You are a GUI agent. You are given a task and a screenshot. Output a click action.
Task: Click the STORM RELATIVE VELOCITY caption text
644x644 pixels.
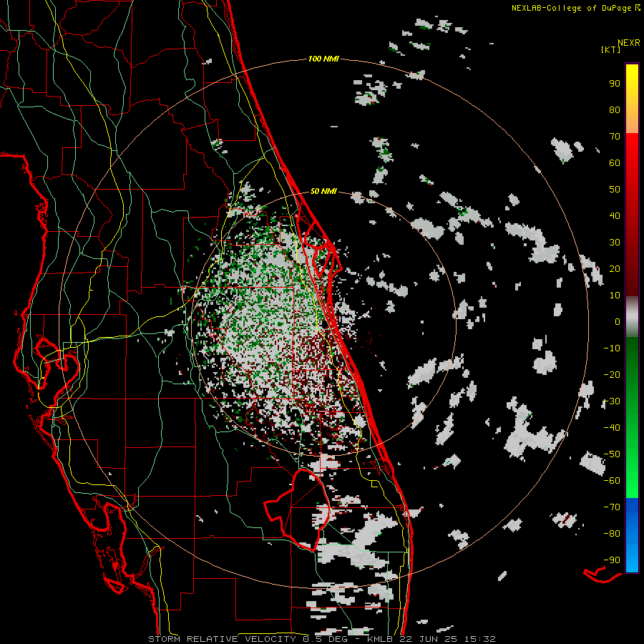pos(222,639)
